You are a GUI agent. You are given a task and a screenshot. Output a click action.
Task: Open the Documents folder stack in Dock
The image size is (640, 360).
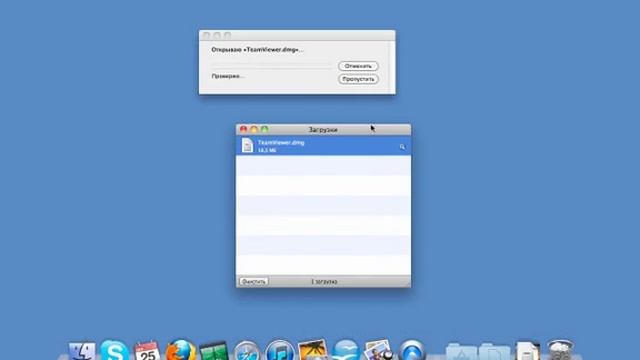click(494, 352)
